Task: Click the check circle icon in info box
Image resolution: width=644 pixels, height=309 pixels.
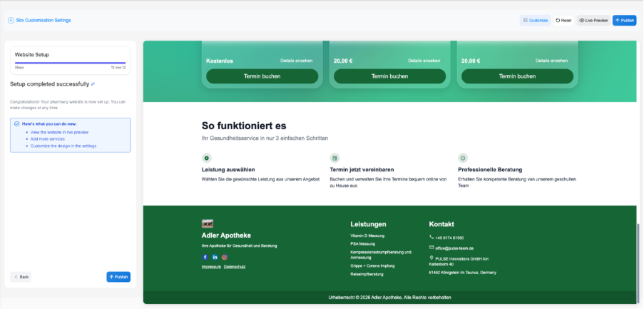Action: [17, 123]
